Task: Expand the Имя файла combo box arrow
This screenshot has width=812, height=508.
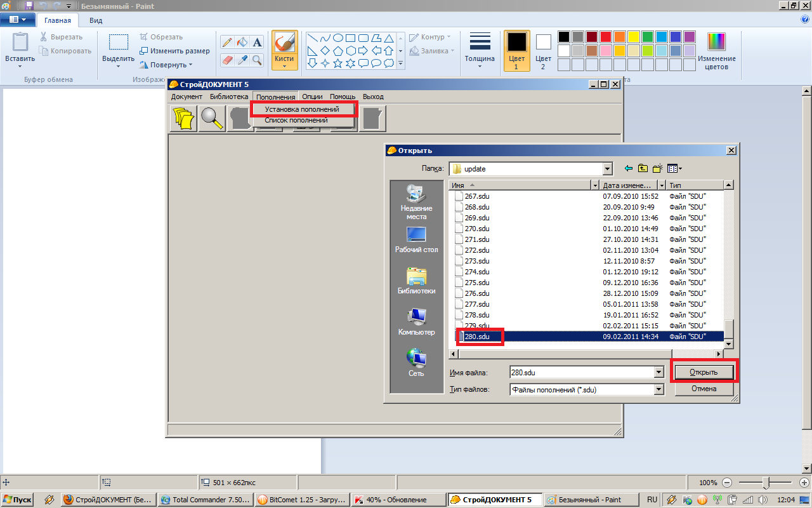Action: [658, 373]
